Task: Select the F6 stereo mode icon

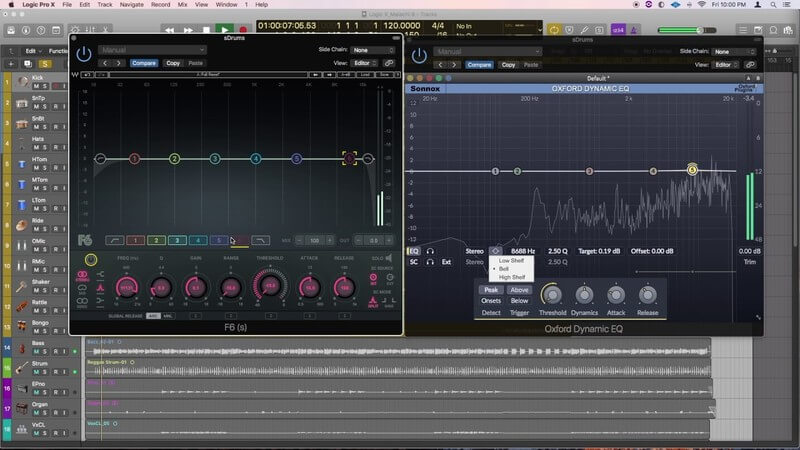Action: pyautogui.click(x=82, y=276)
